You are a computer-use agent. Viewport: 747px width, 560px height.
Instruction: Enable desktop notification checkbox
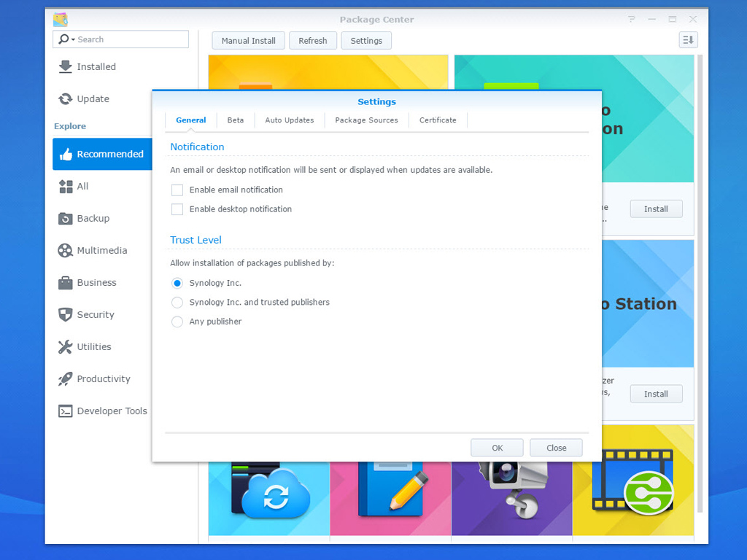tap(177, 209)
